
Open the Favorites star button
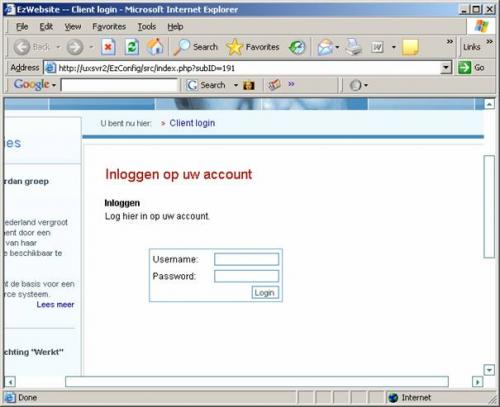252,47
